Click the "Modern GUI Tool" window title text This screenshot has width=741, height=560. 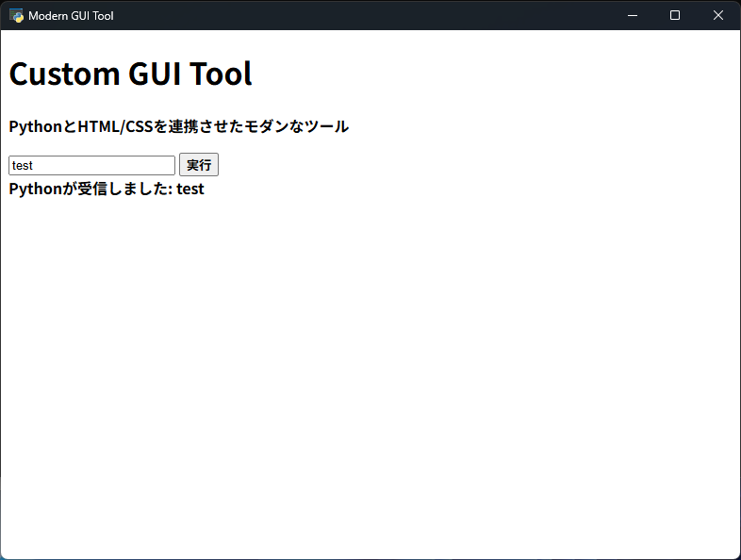coord(71,15)
